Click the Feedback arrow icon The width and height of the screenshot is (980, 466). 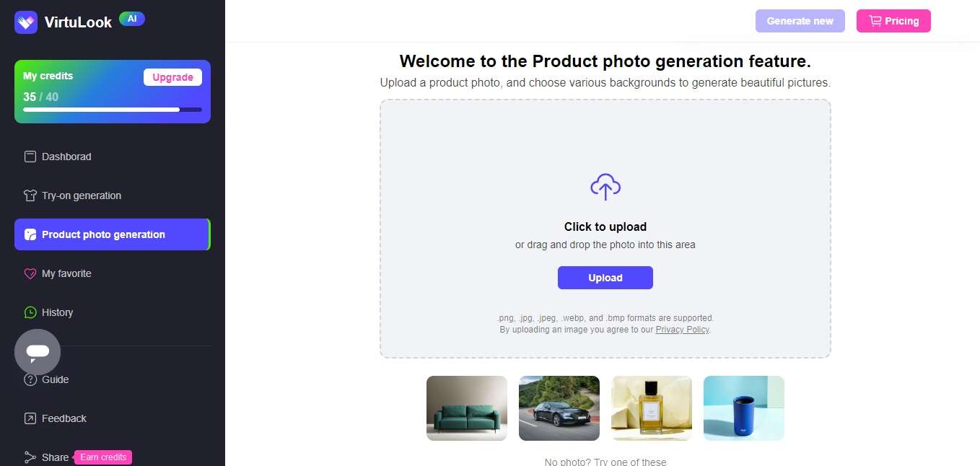[x=30, y=418]
